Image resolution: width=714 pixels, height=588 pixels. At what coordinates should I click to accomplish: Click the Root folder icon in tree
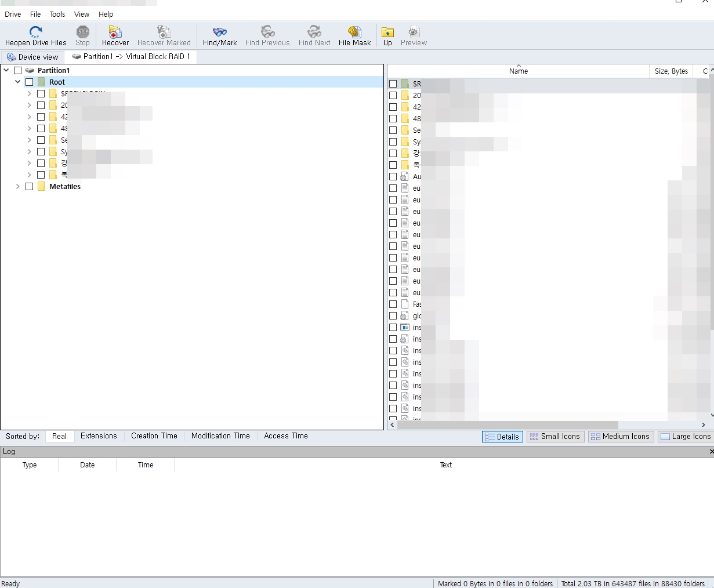pos(41,82)
